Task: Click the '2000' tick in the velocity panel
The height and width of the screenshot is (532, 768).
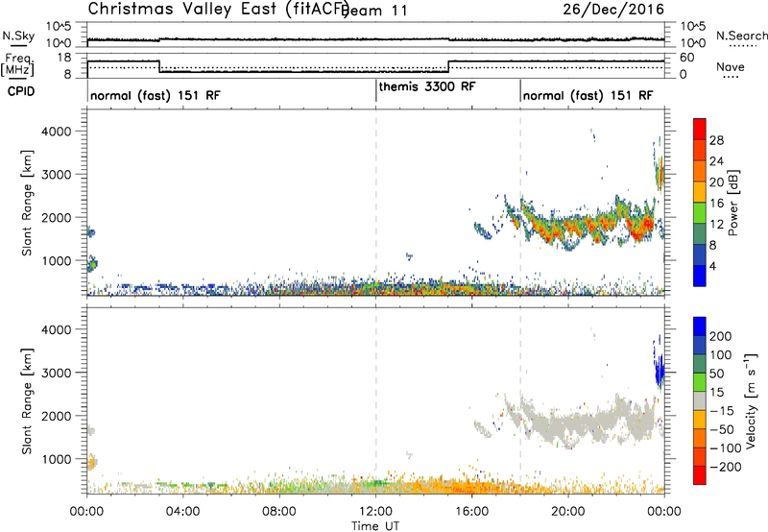Action: click(x=56, y=416)
